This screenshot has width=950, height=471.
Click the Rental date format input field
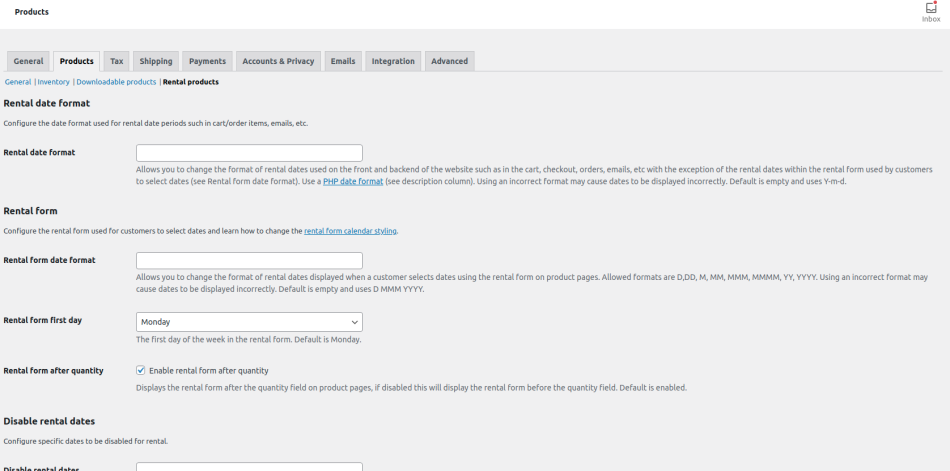coord(249,153)
